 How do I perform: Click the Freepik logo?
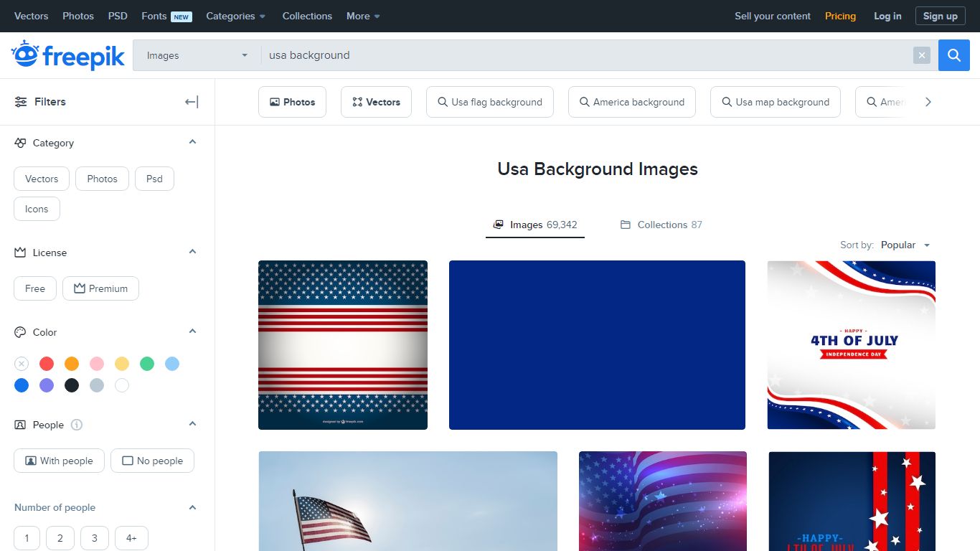[68, 55]
